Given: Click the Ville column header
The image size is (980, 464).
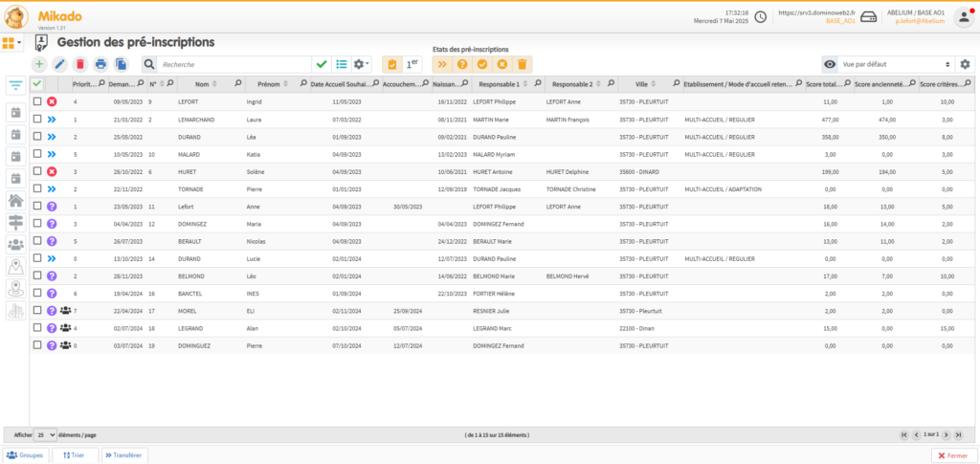Looking at the screenshot, I should (x=640, y=84).
